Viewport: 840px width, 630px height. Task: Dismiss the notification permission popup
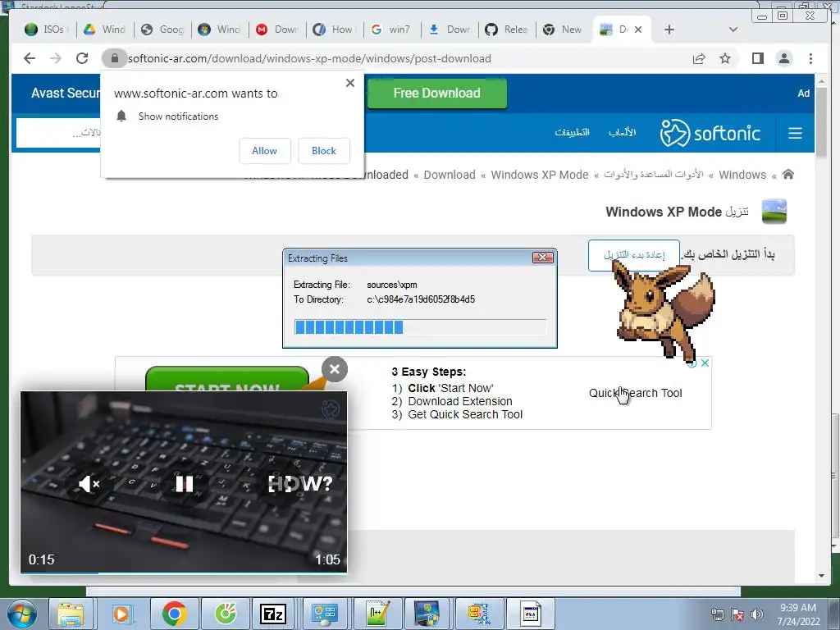coord(349,83)
